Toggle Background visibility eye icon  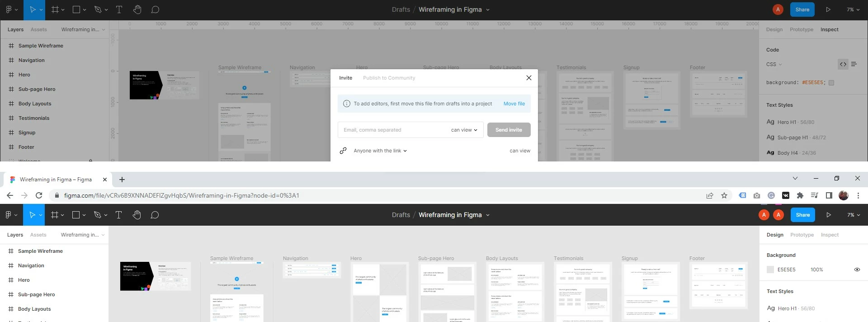tap(857, 270)
